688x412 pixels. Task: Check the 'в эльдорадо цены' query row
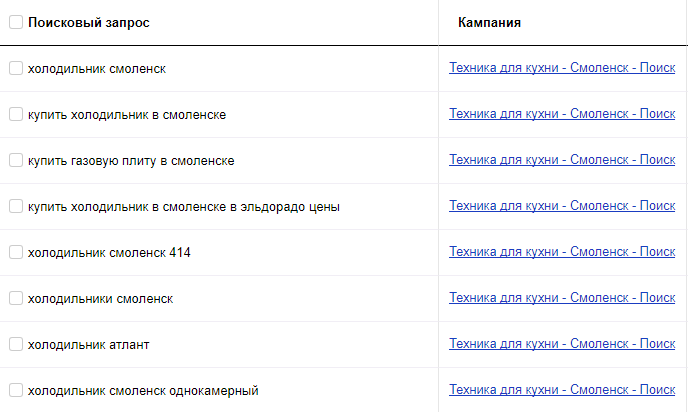click(16, 206)
